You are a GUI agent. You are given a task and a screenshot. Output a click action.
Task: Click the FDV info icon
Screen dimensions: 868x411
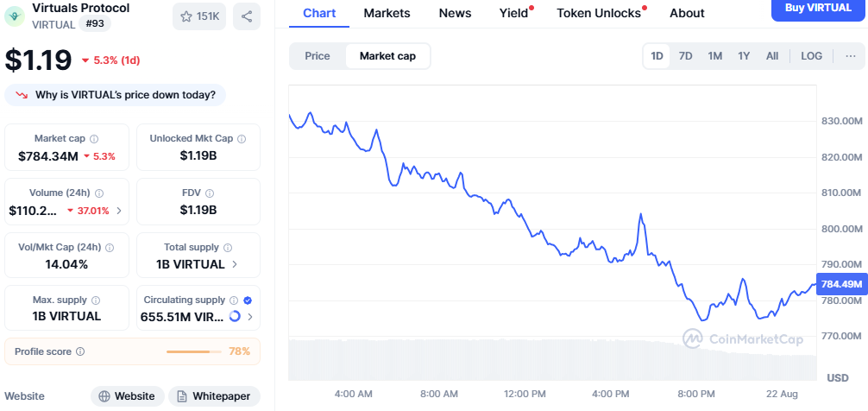pos(210,193)
